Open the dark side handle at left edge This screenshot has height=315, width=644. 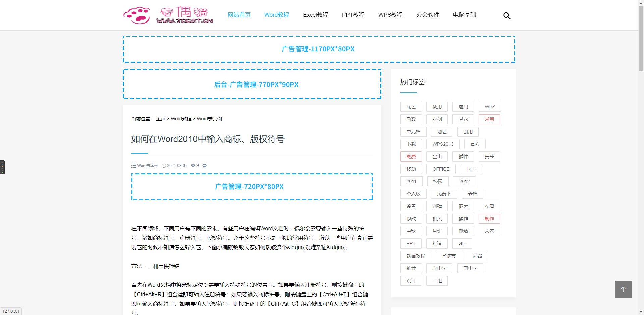pyautogui.click(x=2, y=167)
